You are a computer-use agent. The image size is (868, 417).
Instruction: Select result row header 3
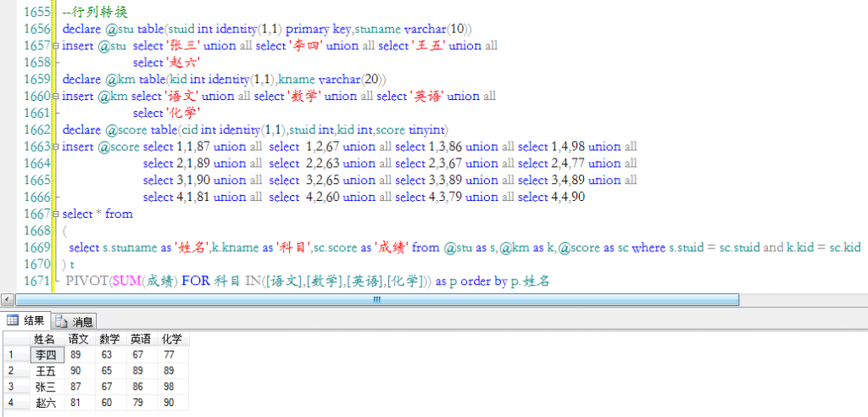(16, 386)
